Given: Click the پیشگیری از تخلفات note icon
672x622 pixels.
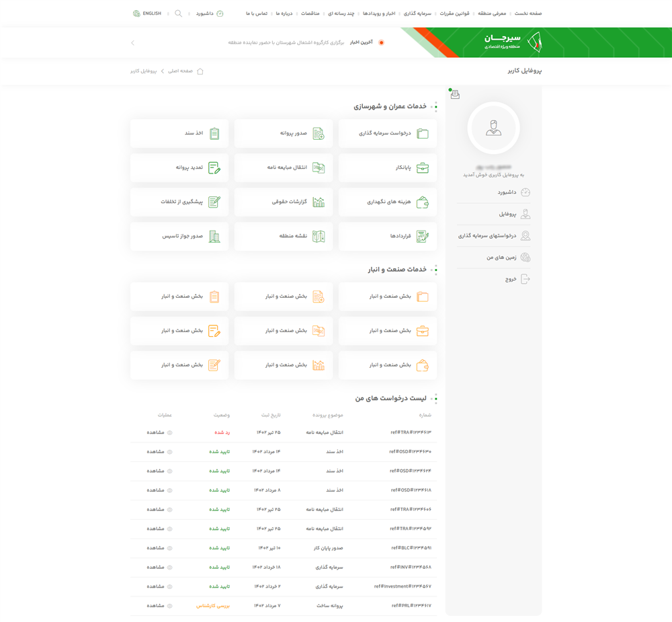Looking at the screenshot, I should pyautogui.click(x=214, y=202).
